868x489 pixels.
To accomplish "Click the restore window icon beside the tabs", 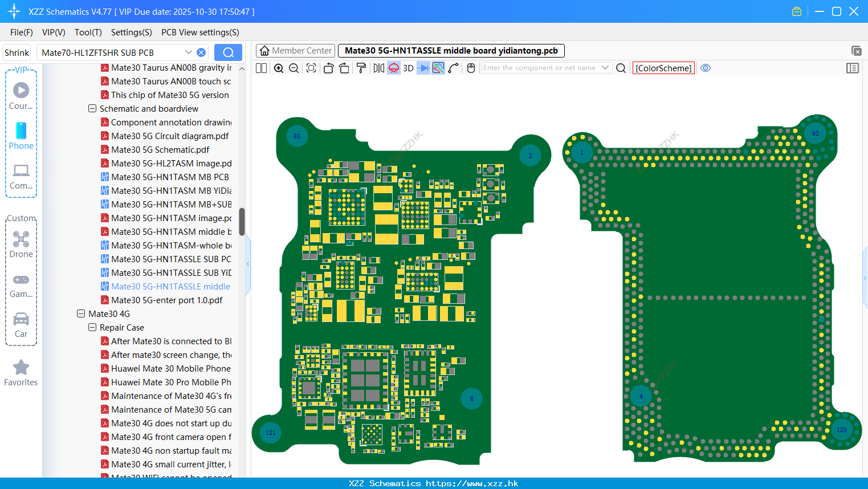I will (856, 51).
